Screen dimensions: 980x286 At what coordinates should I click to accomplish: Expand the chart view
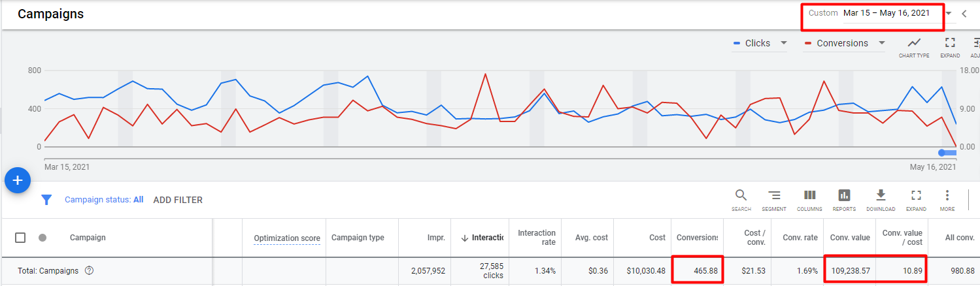[950, 47]
